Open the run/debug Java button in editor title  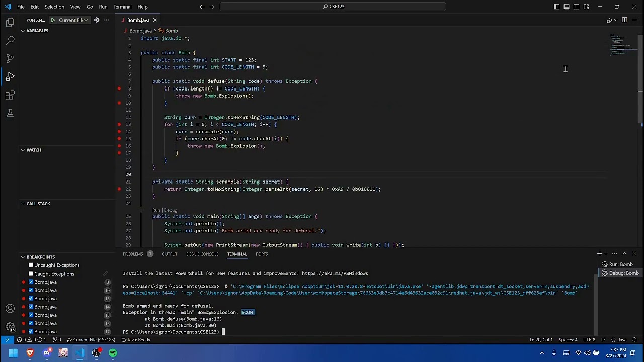coord(609,20)
